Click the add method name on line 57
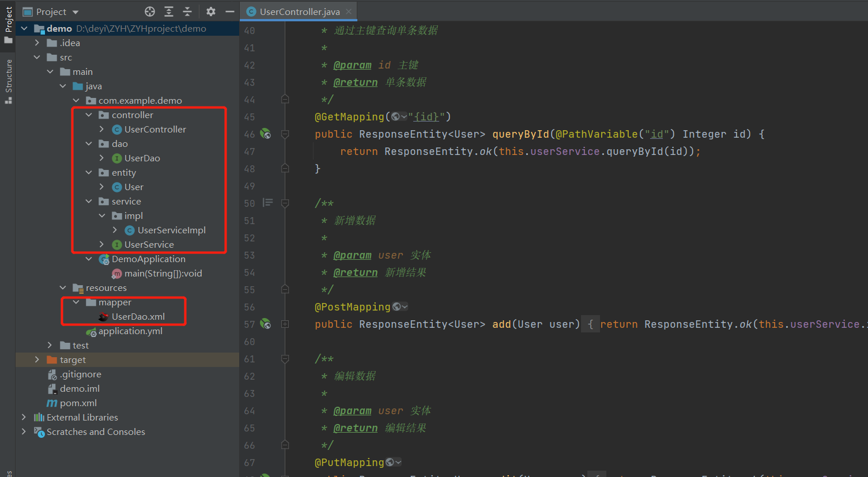868x477 pixels. pyautogui.click(x=501, y=324)
